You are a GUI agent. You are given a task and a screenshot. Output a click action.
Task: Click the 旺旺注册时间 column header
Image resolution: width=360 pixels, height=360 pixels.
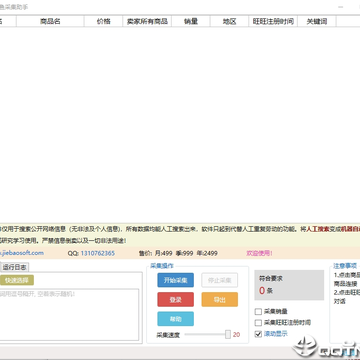coord(273,22)
